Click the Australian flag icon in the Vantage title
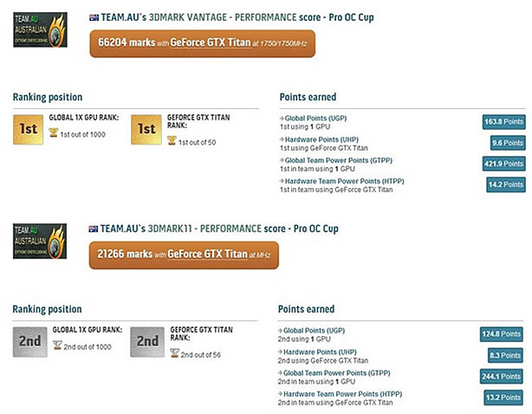The image size is (532, 414). click(94, 17)
